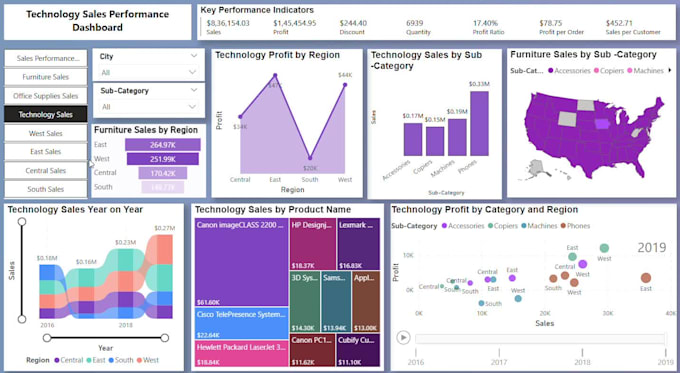Click the Sales KPI value $8,36,154.03
The height and width of the screenshot is (373, 680).
click(x=228, y=23)
